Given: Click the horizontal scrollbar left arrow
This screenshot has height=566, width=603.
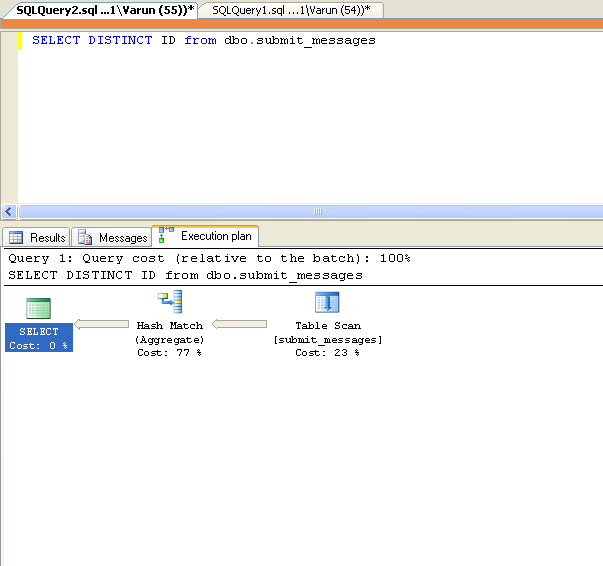Looking at the screenshot, I should [9, 211].
